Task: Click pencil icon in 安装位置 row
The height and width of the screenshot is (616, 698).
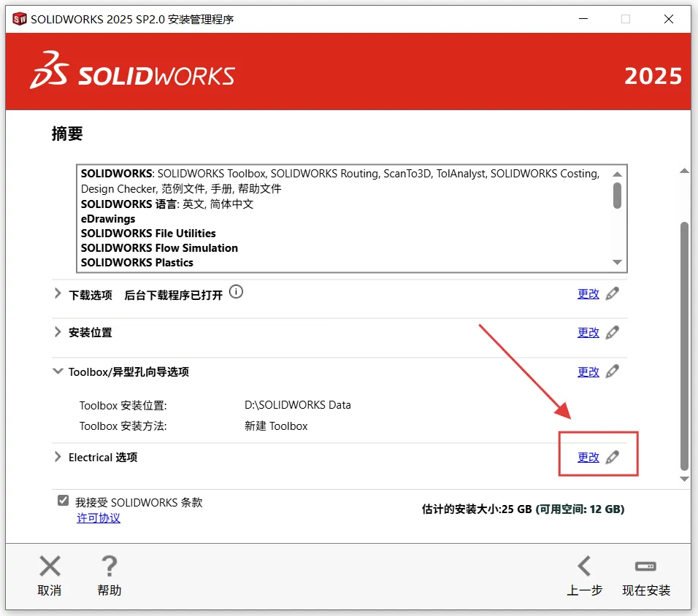Action: tap(613, 332)
